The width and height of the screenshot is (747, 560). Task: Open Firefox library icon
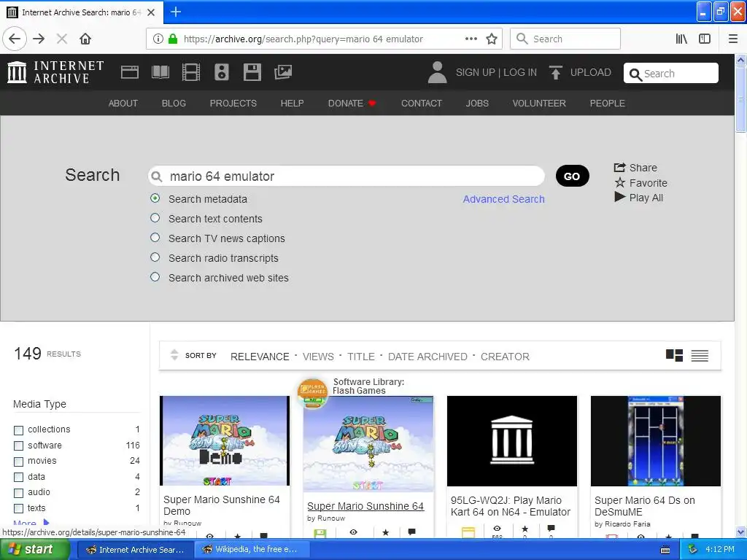681,39
